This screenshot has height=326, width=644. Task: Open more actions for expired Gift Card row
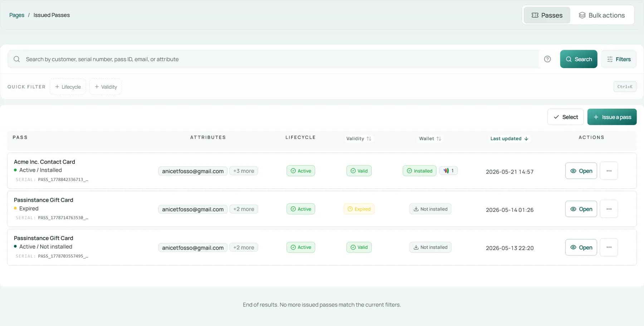pyautogui.click(x=609, y=209)
